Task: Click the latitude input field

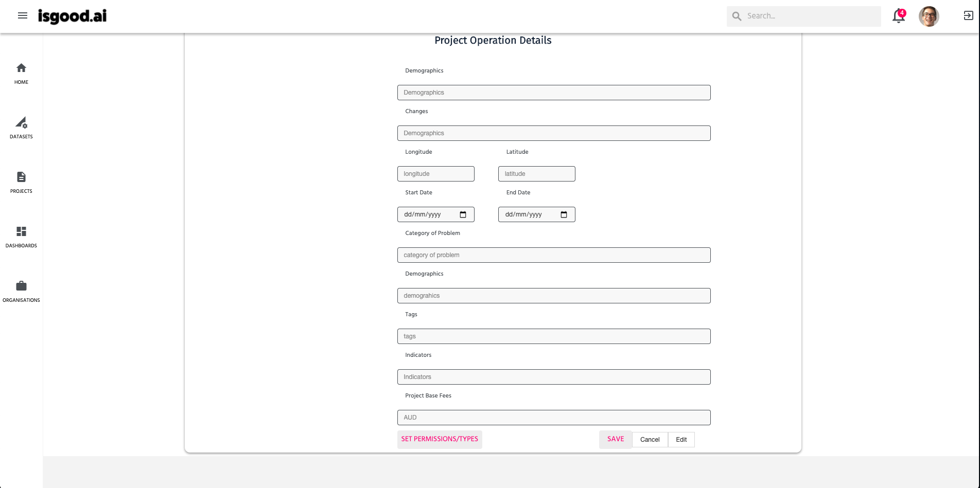Action: pos(536,174)
